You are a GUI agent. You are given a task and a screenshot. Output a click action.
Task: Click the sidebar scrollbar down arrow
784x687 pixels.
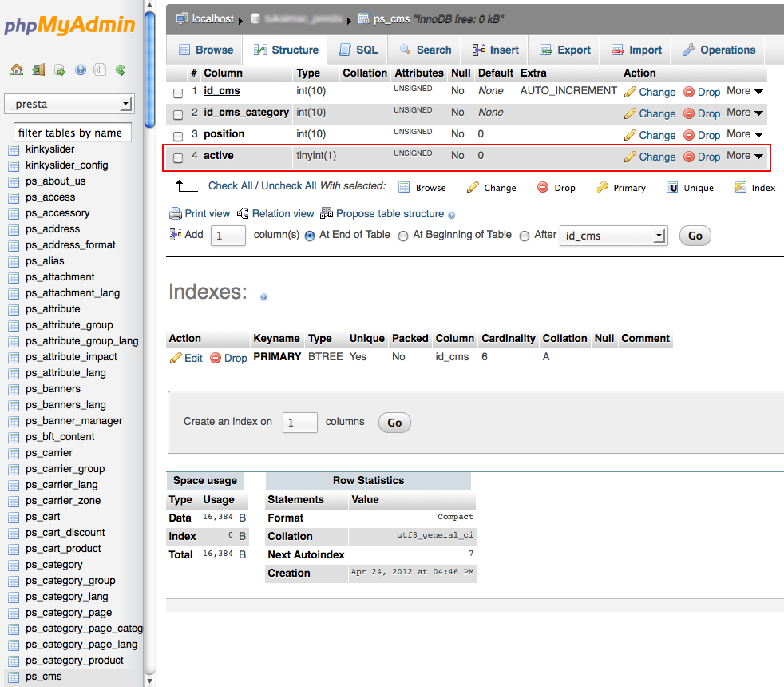click(x=149, y=681)
